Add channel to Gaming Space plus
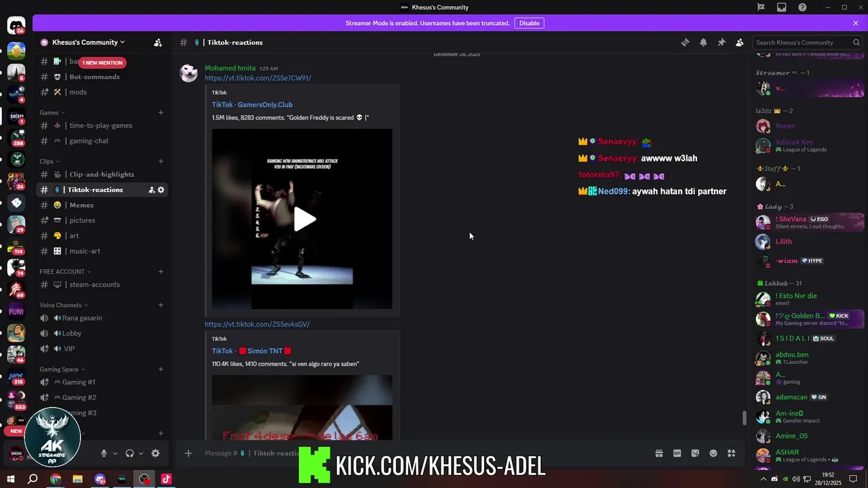 [x=161, y=369]
